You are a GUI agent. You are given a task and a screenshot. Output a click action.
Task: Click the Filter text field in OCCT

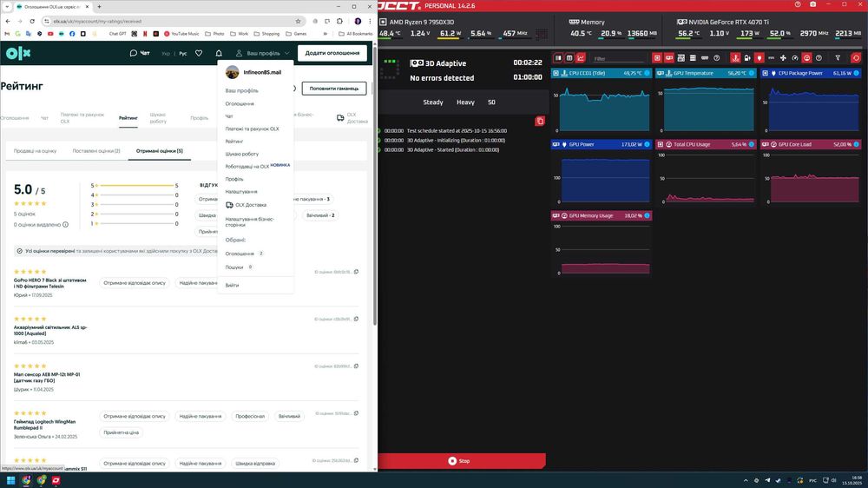pyautogui.click(x=617, y=59)
